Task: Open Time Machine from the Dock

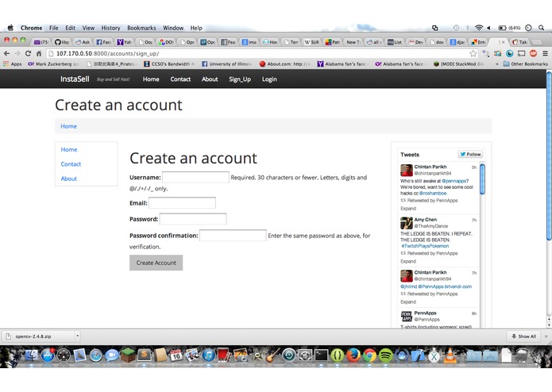Action: pos(289,355)
